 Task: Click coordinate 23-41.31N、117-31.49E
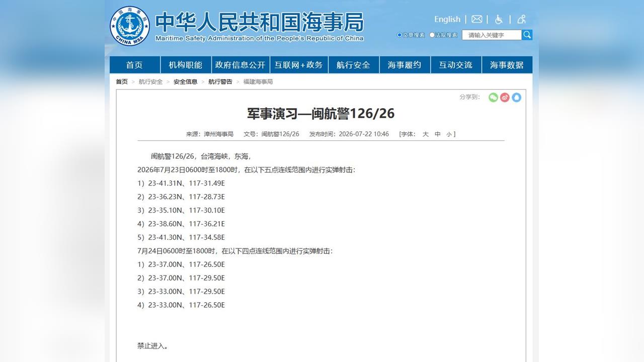187,184
